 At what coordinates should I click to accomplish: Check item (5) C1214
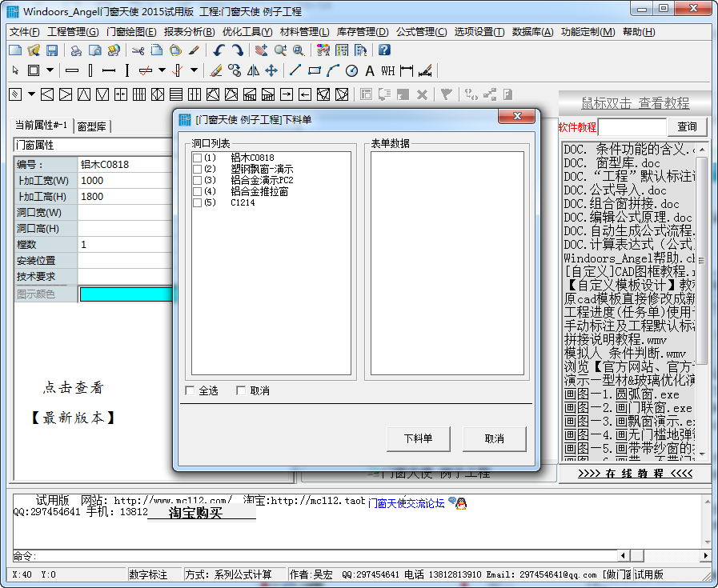pos(198,202)
